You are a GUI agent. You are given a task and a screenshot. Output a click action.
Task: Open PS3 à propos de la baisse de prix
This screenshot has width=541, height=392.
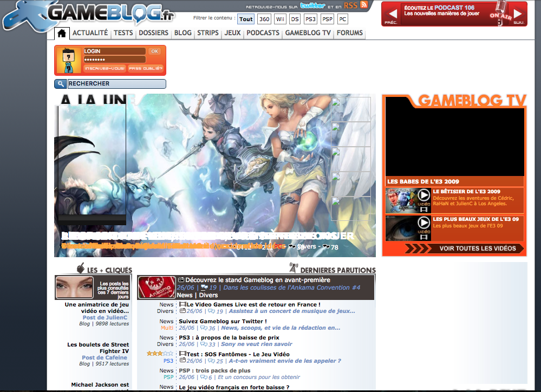pos(229,337)
